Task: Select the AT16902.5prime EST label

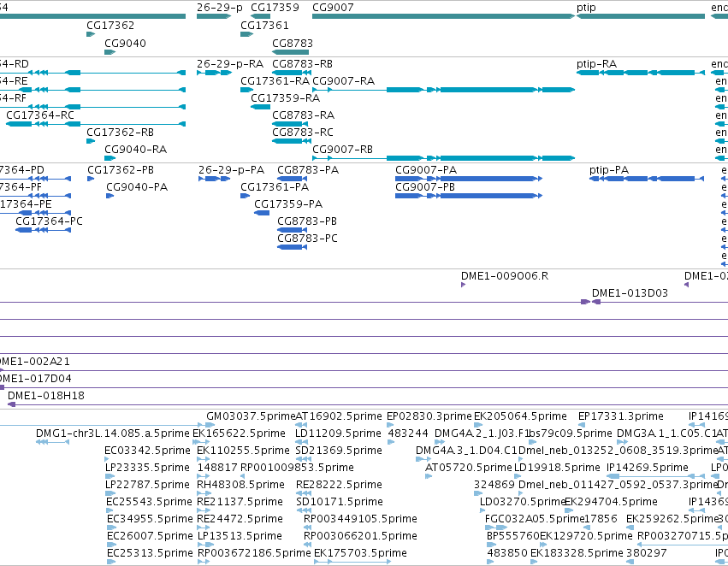Action: [x=339, y=416]
